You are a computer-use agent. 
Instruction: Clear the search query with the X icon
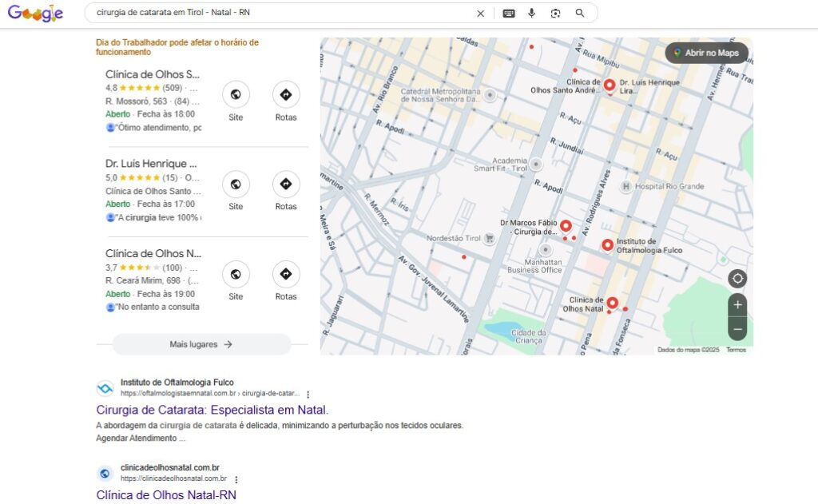click(x=480, y=14)
